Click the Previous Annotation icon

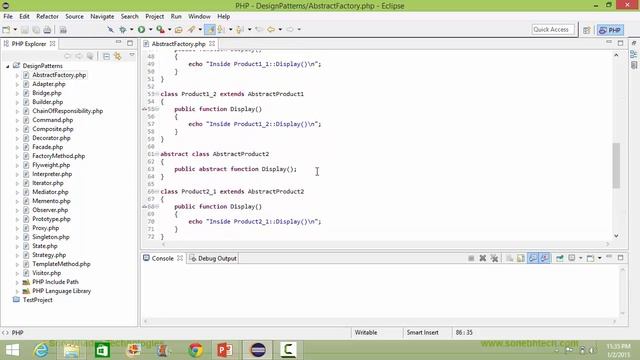click(240, 29)
